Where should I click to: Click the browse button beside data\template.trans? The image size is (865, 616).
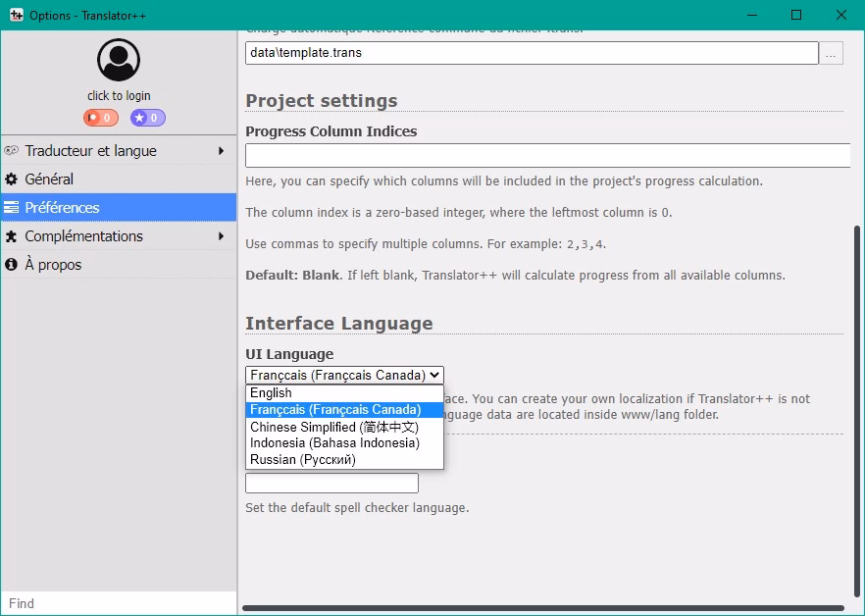(x=831, y=53)
